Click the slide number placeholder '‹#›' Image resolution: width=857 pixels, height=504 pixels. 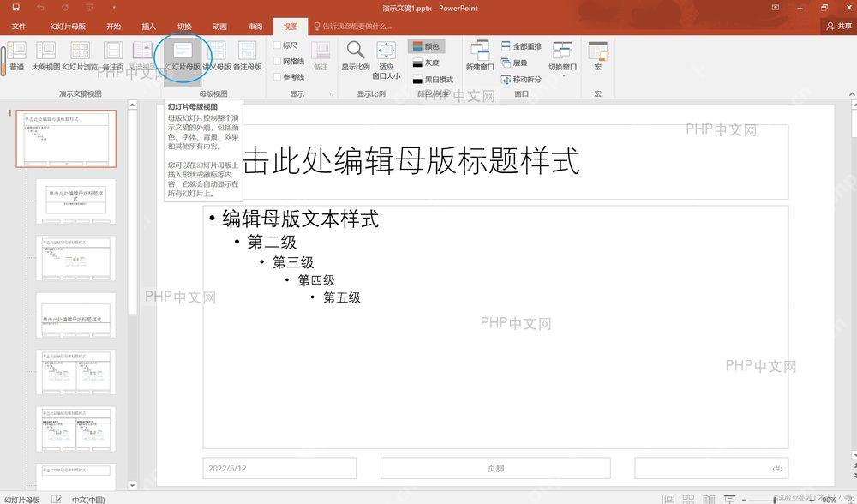click(x=711, y=469)
